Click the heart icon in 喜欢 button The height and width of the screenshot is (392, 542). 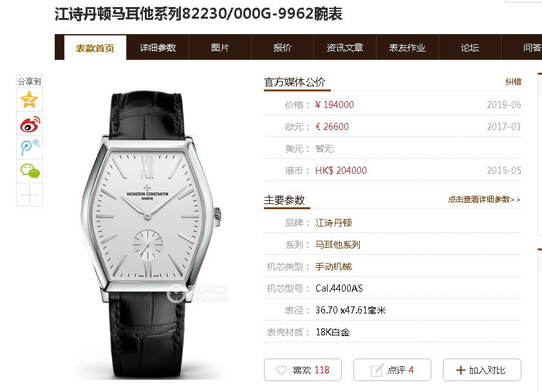click(282, 370)
